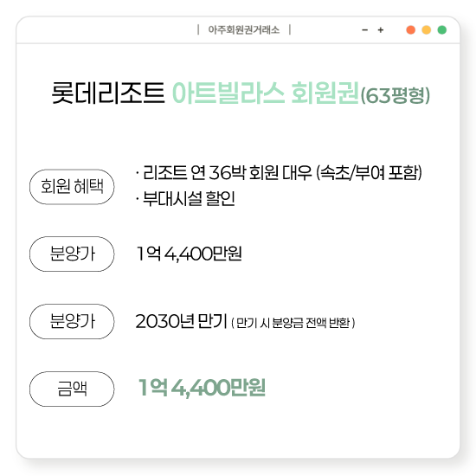Click the red circle window button
This screenshot has height=476, width=476.
tap(411, 29)
